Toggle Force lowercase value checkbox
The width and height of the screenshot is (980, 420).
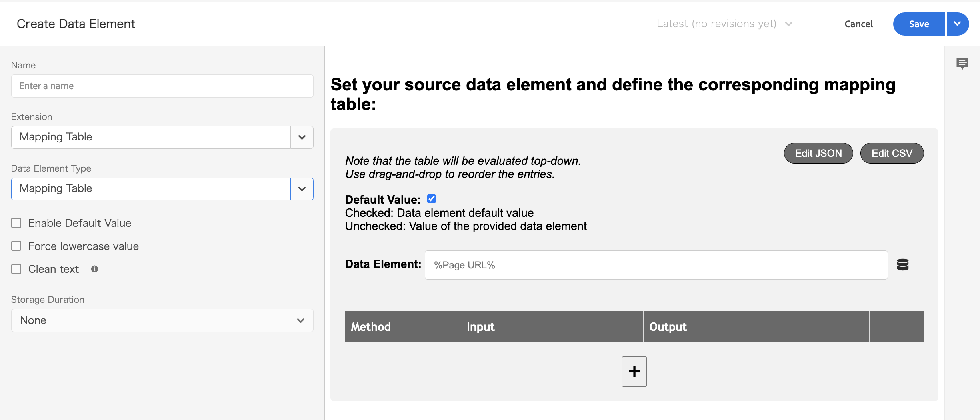[x=16, y=246]
